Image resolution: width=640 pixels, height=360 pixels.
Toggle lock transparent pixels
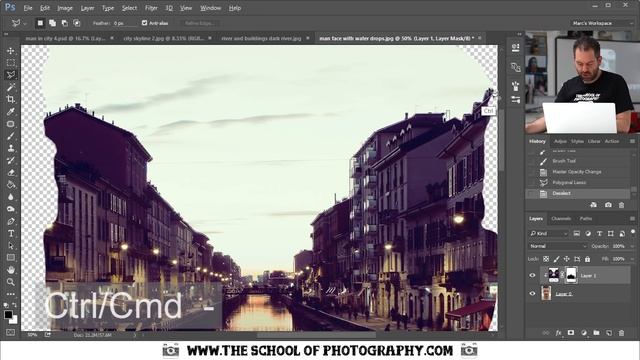click(546, 259)
